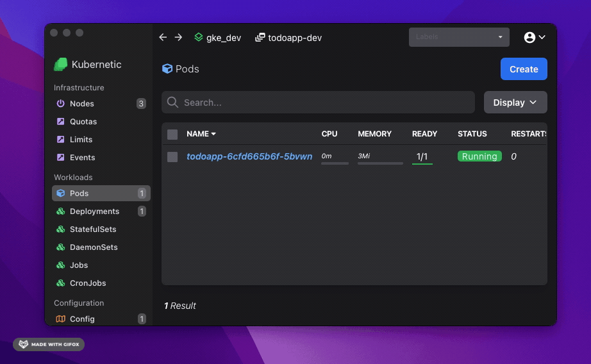
Task: Click the DaemonSets sidebar icon
Action: coord(60,247)
